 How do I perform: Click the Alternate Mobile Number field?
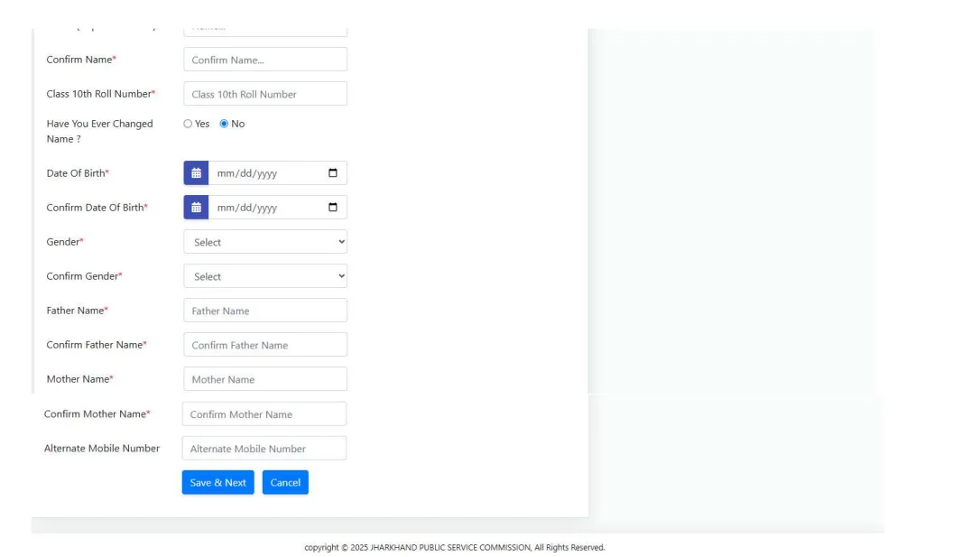pyautogui.click(x=264, y=448)
